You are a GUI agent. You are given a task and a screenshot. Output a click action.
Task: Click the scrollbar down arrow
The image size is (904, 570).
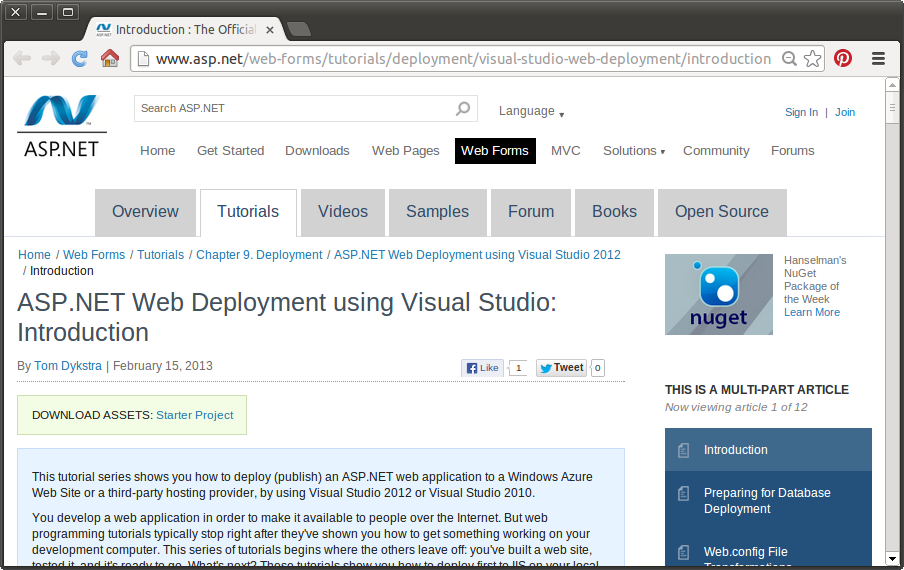click(x=892, y=558)
